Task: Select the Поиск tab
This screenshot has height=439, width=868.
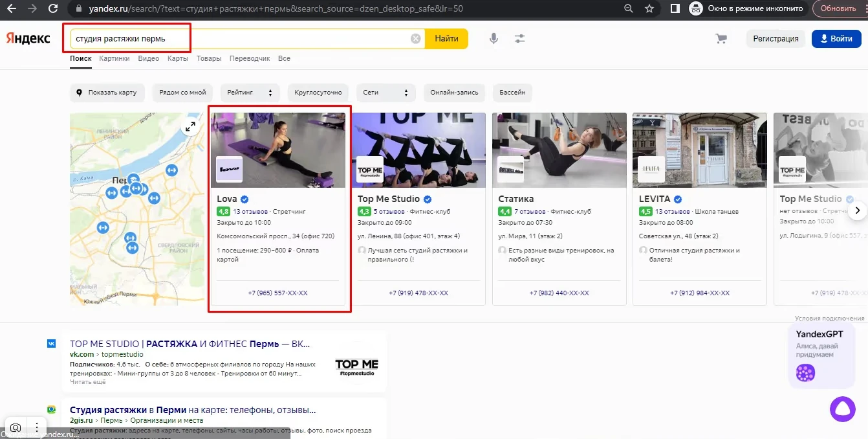Action: tap(81, 58)
